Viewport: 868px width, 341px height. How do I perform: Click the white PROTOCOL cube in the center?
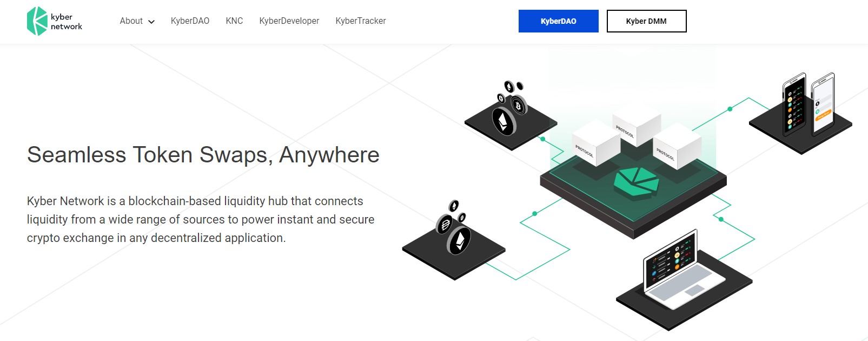point(637,124)
